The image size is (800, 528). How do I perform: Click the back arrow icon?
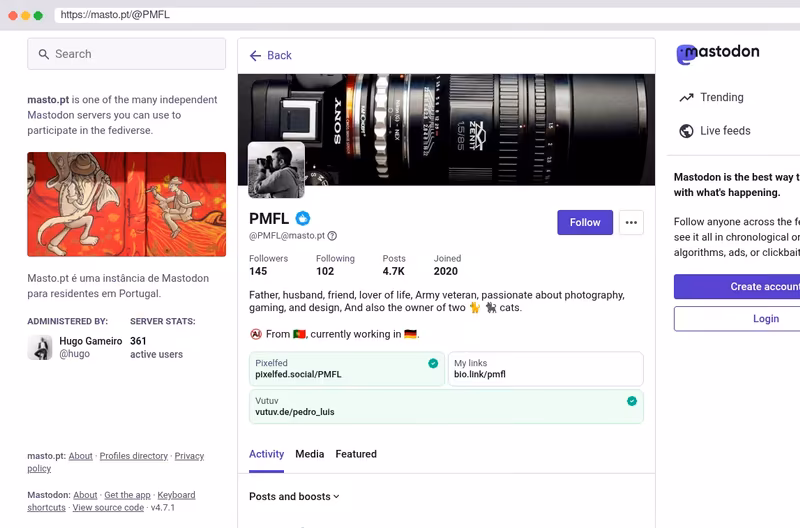[x=255, y=56]
